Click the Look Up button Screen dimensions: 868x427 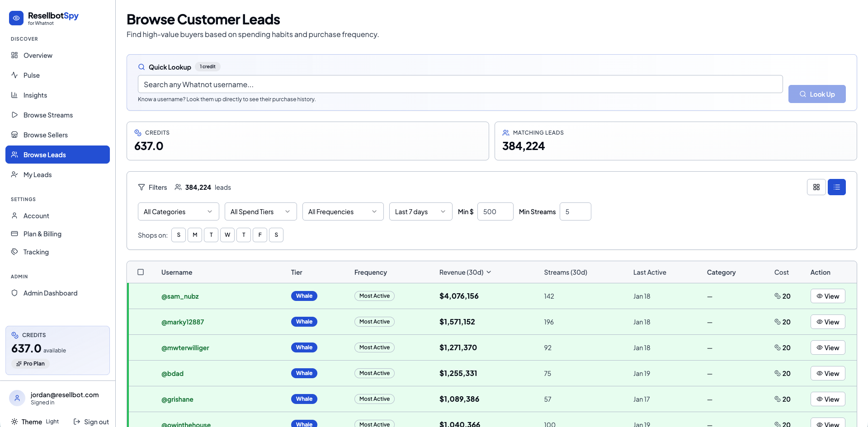pyautogui.click(x=817, y=94)
